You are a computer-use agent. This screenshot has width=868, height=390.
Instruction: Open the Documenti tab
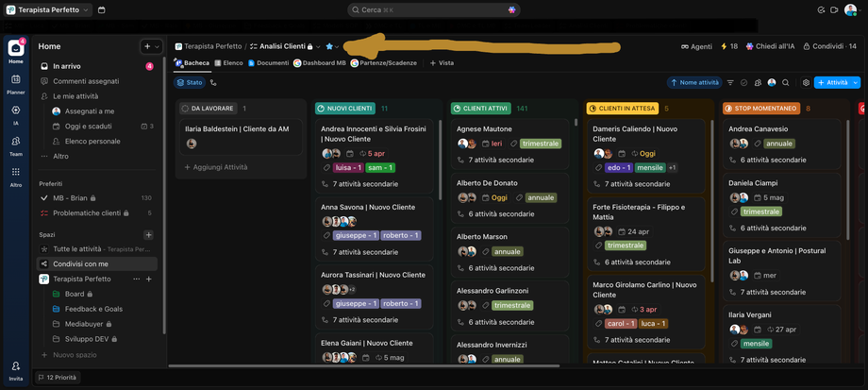tap(269, 63)
